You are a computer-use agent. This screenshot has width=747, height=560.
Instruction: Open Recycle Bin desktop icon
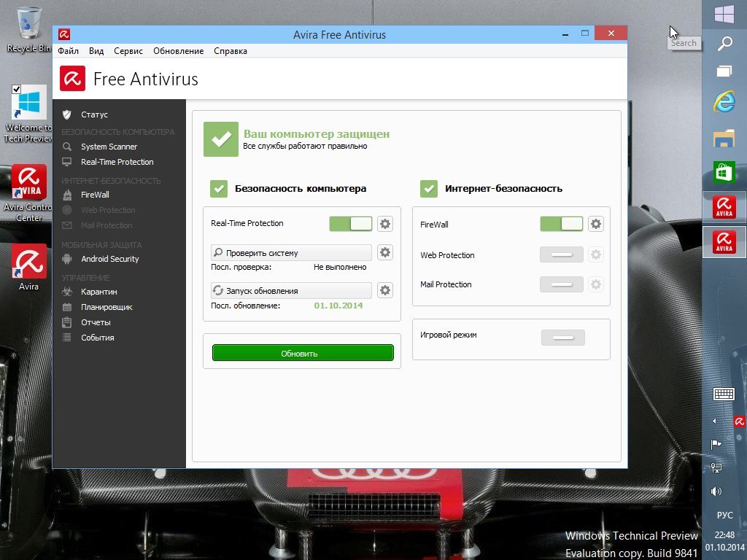(x=28, y=29)
